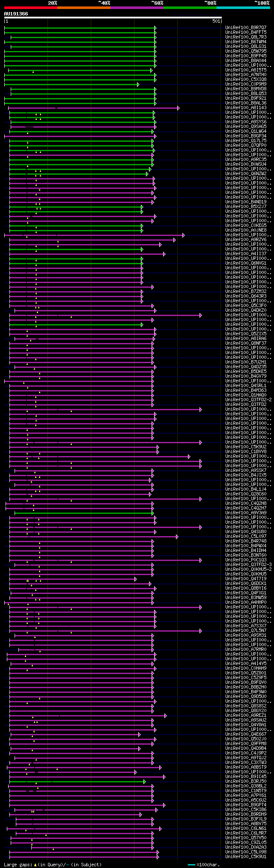Select the UniRef100_A8IRA6 label

tap(246, 339)
